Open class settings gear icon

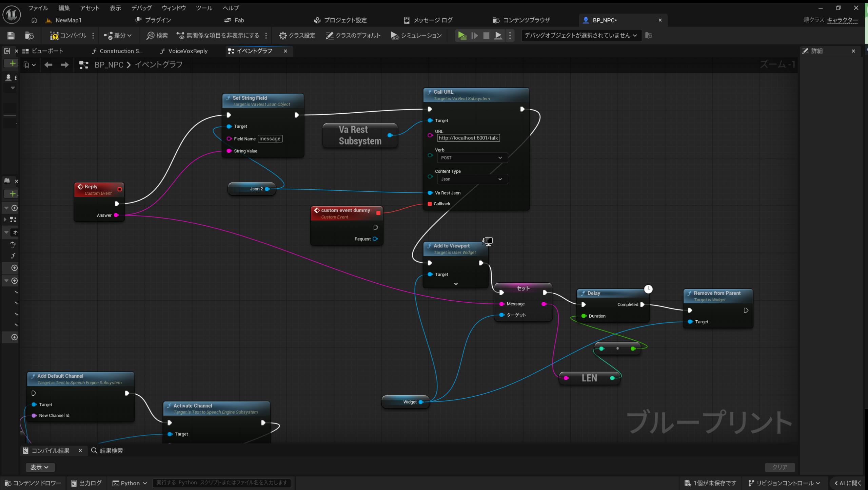(x=283, y=35)
